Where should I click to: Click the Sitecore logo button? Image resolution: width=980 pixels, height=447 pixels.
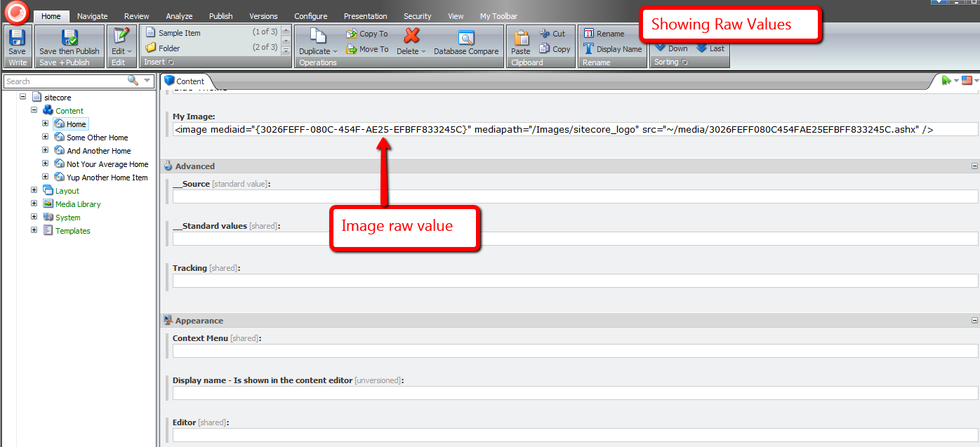coord(17,11)
